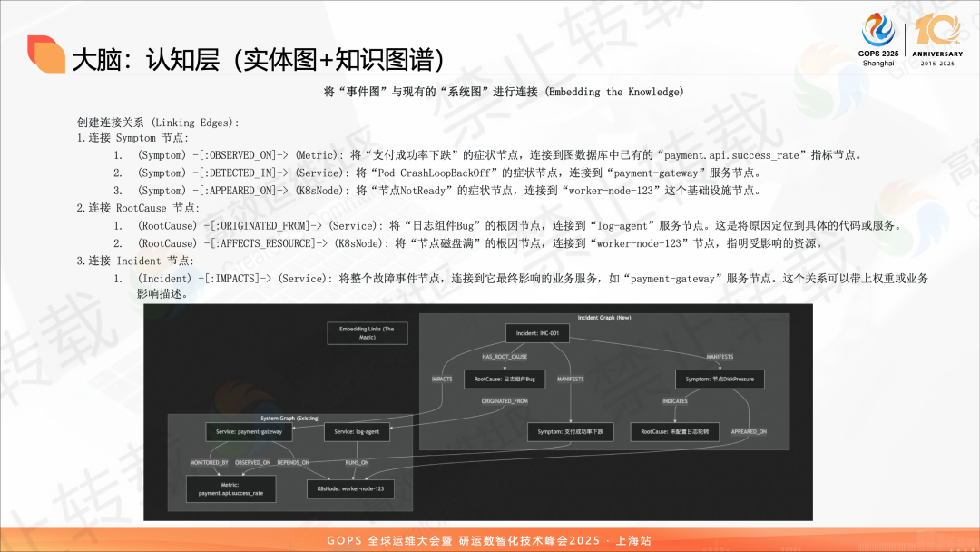The image size is (980, 552).
Task: Click the IMPACTS to Service line
Action: pos(521,286)
